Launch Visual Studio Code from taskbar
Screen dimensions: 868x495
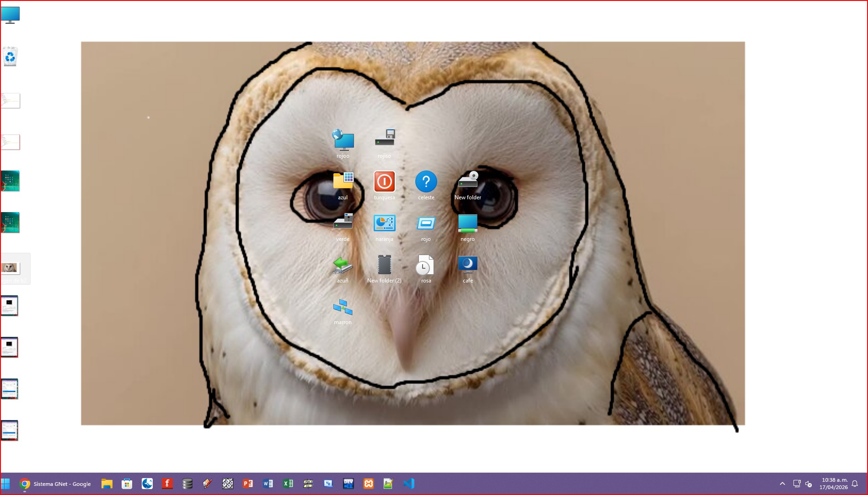coord(408,484)
